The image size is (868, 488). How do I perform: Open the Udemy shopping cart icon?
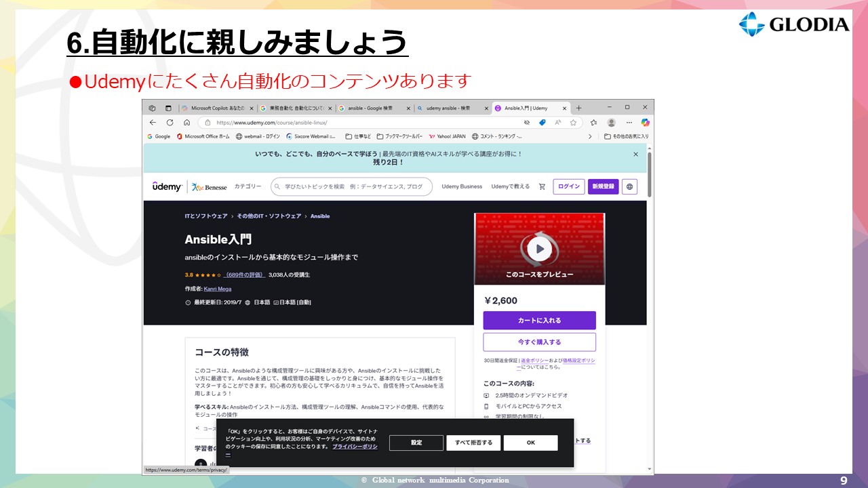pos(542,186)
